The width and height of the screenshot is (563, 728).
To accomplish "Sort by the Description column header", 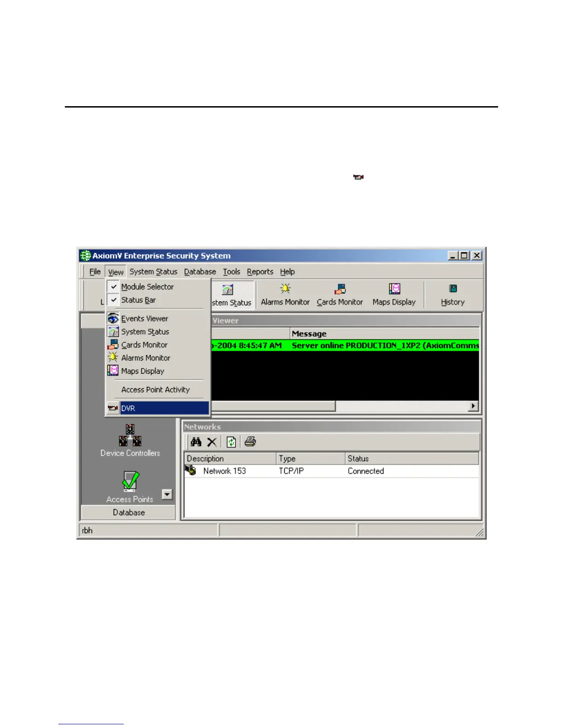I will pyautogui.click(x=230, y=459).
